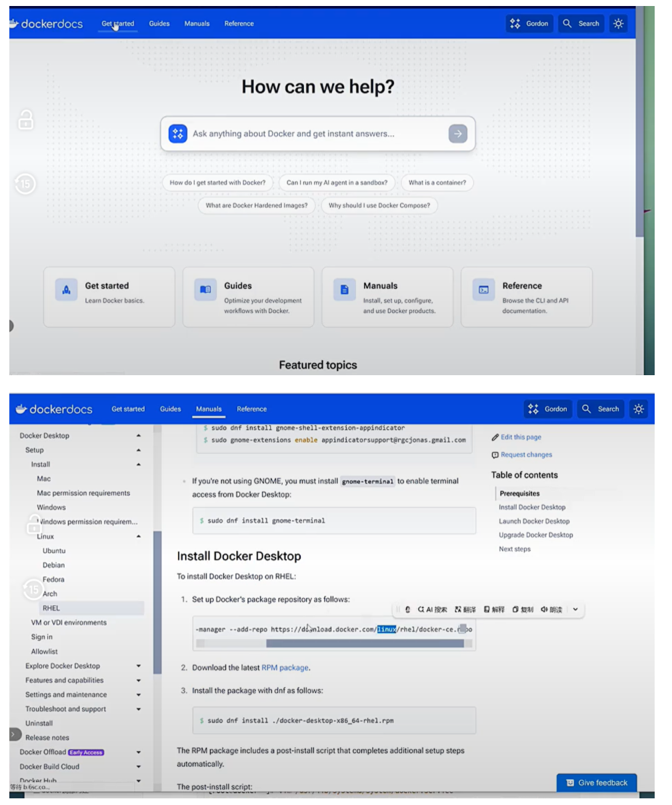Focus the 'Ask anything about Docker' input field
672x805 pixels.
tap(318, 133)
